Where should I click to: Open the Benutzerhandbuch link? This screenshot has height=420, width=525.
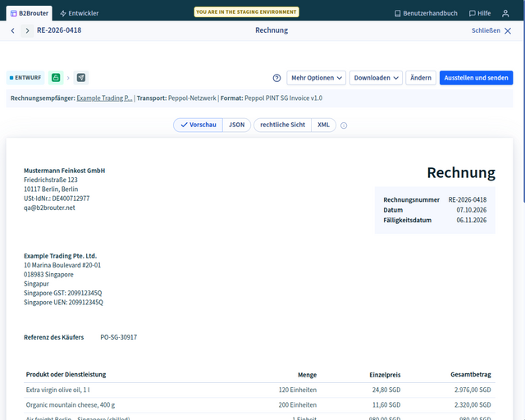[426, 13]
